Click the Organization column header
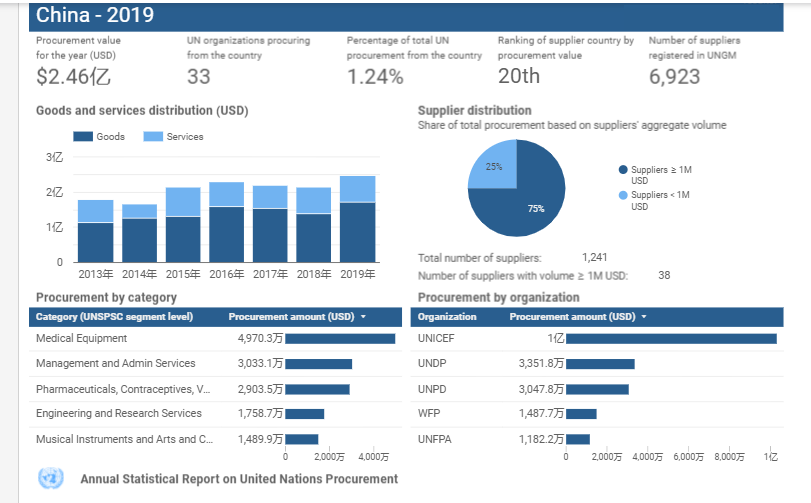The height and width of the screenshot is (503, 811). pos(447,316)
